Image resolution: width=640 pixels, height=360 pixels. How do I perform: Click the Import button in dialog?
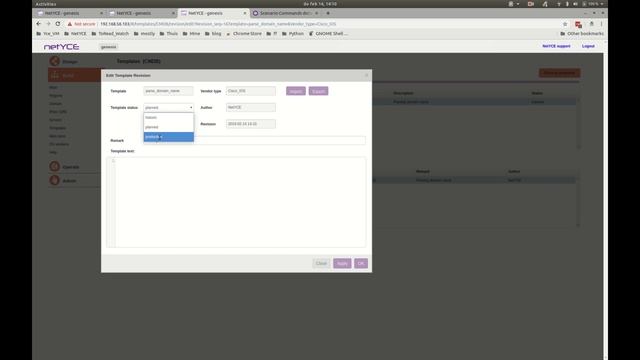click(296, 91)
